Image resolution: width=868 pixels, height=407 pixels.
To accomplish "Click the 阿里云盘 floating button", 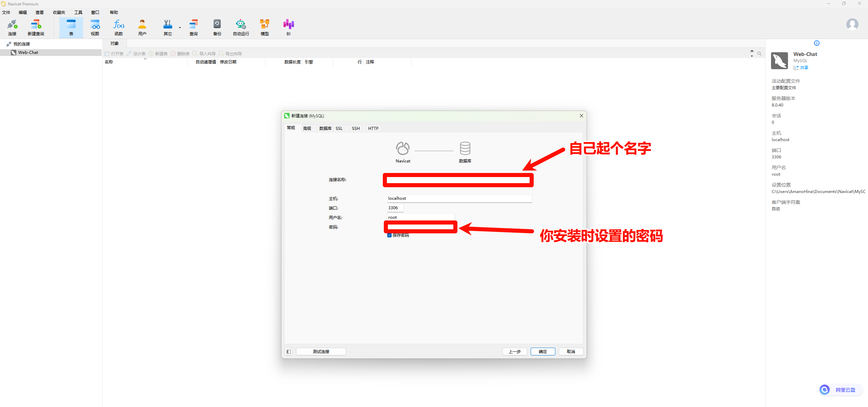I will coord(841,390).
